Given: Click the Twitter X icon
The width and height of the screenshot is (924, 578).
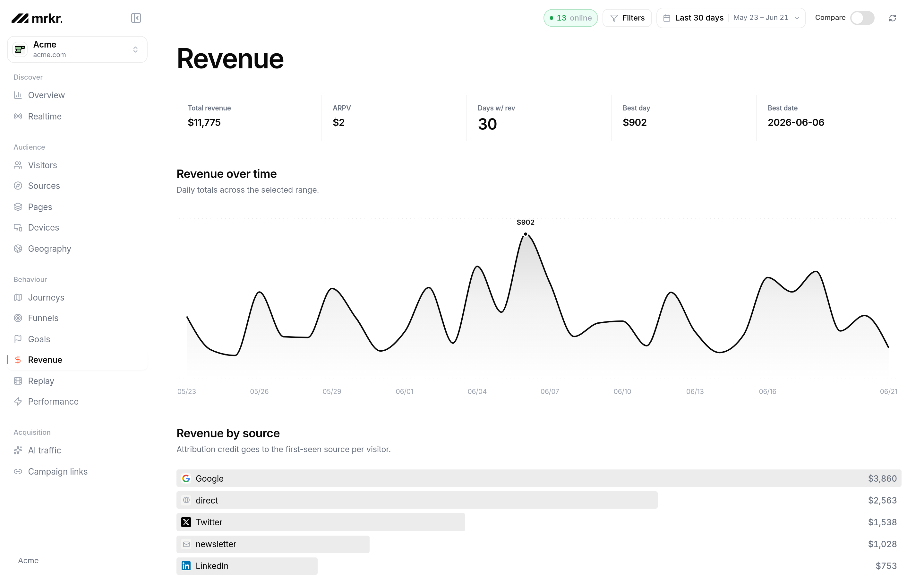Looking at the screenshot, I should click(186, 522).
